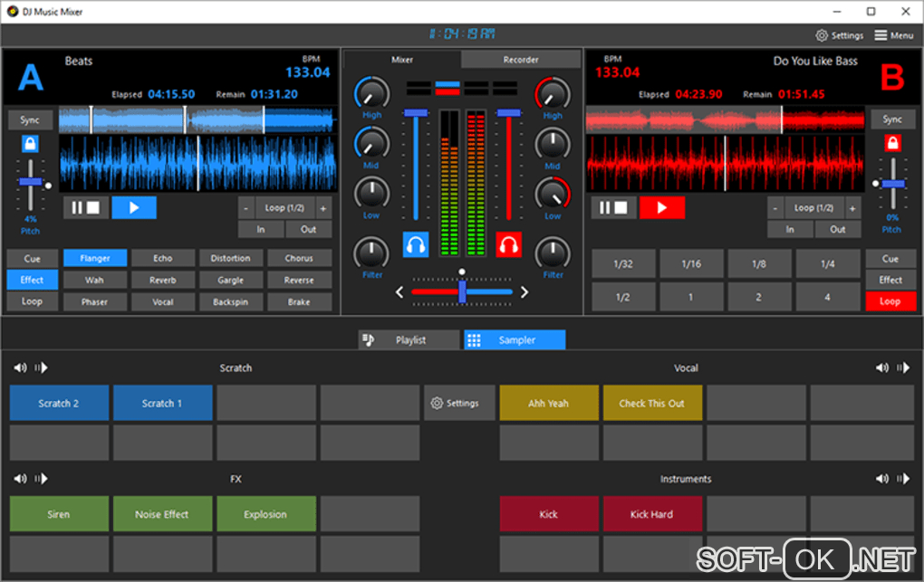Toggle the red pitch lock on Deck B
The height and width of the screenshot is (582, 924).
(892, 144)
